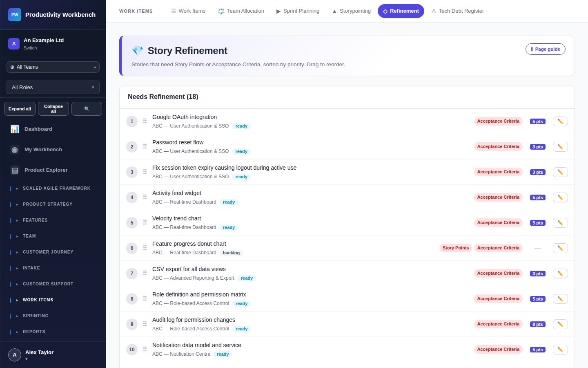Click drag handle for CSV export story
Image resolution: width=588 pixels, height=368 pixels.
(145, 273)
